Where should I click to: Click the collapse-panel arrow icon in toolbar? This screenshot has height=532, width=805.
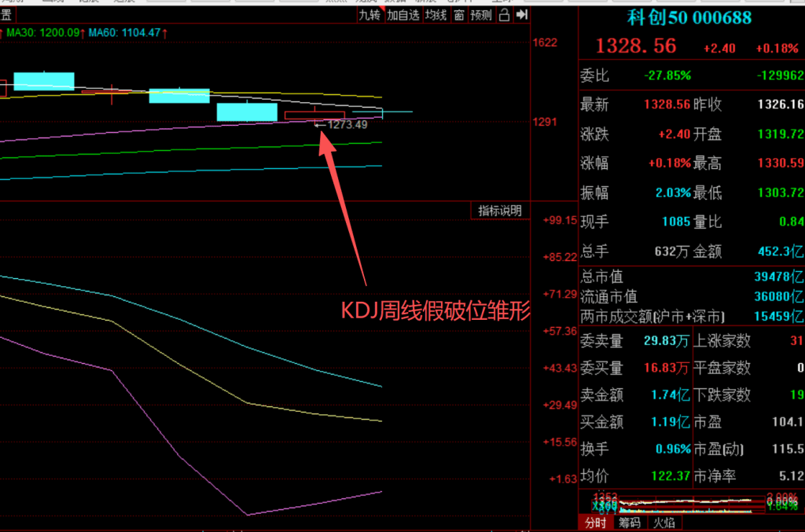(520, 15)
